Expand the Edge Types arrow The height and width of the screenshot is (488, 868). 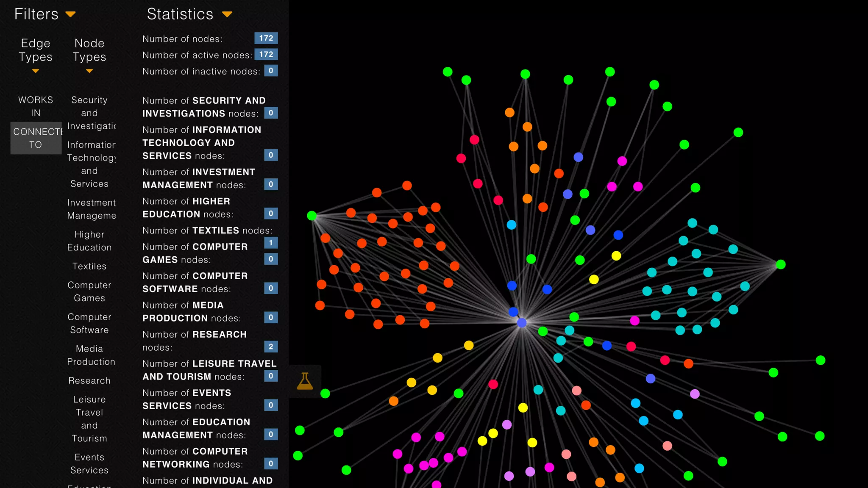pyautogui.click(x=36, y=71)
